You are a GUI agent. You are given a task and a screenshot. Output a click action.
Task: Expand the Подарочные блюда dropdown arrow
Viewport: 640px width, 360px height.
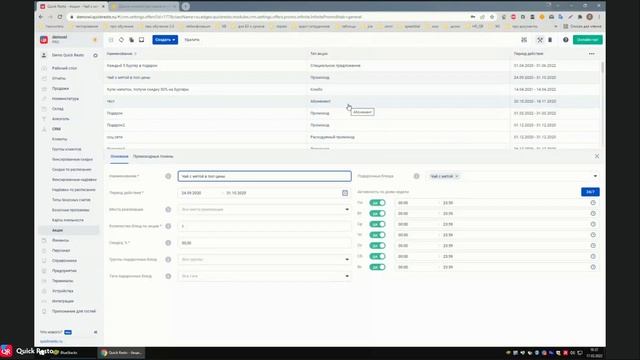(595, 176)
